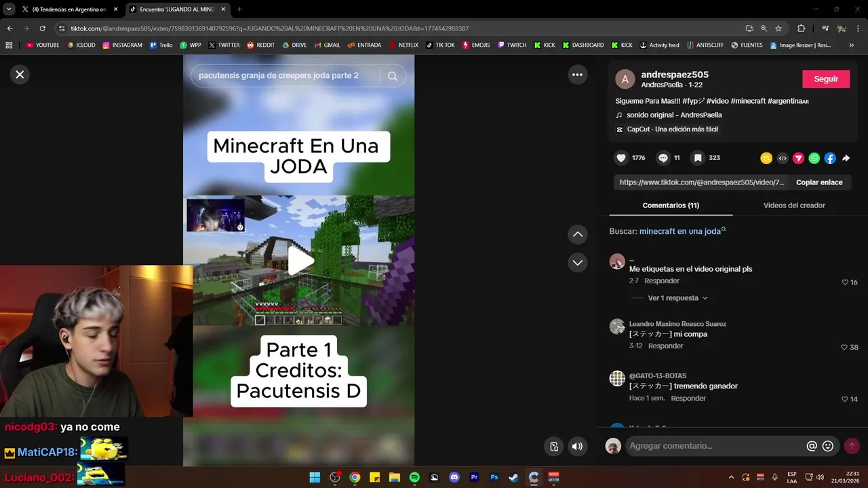Like the 'tremendo ganador' comment

845,399
